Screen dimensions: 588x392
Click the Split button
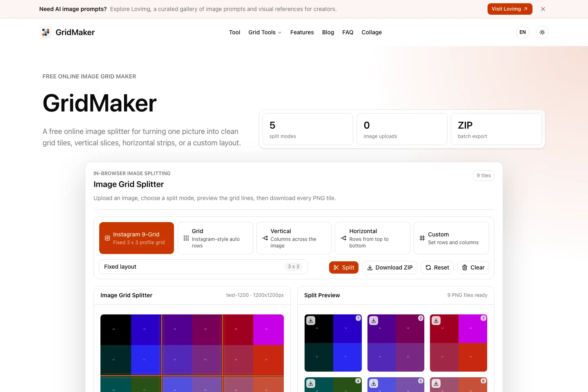coord(344,267)
